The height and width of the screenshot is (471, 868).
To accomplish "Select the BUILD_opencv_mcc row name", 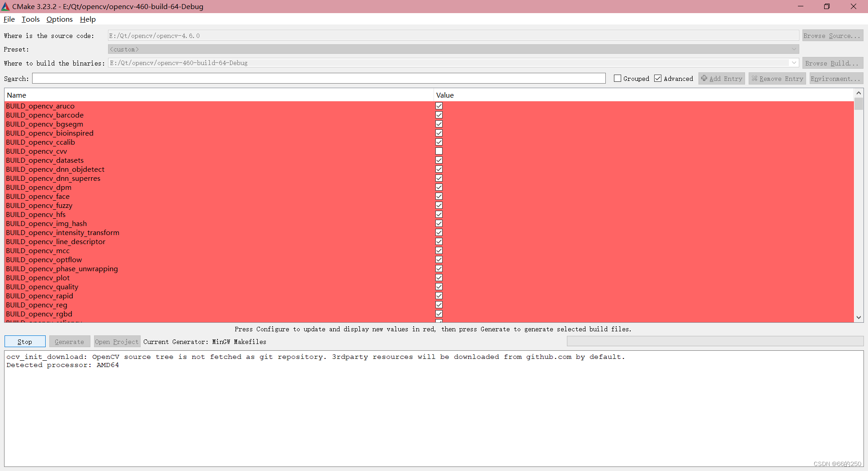I will point(38,250).
